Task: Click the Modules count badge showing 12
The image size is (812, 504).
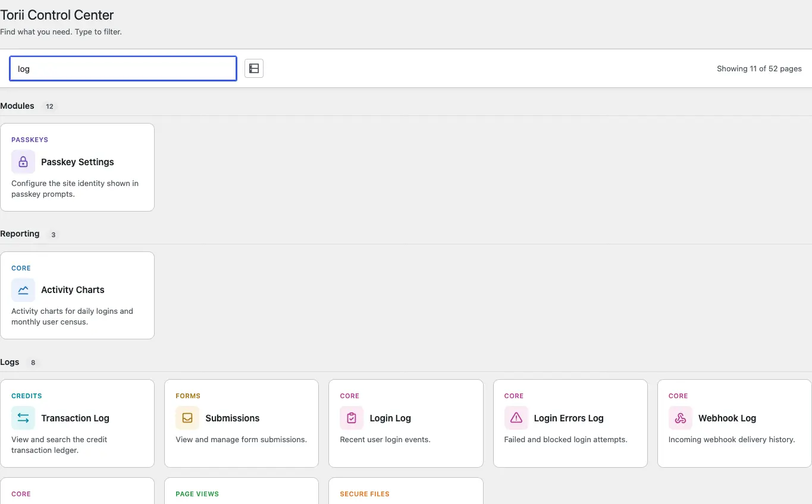Action: (x=49, y=107)
